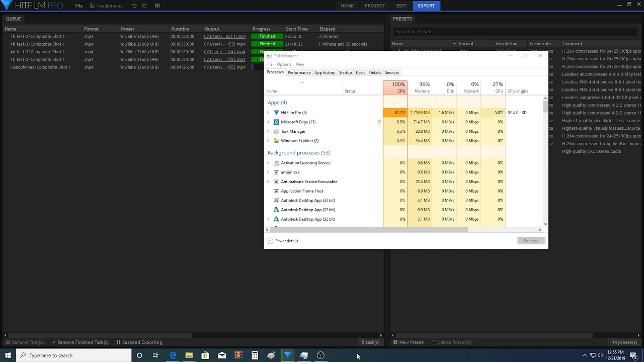This screenshot has width=644, height=362.
Task: Open Task Manager View menu
Action: (x=300, y=64)
